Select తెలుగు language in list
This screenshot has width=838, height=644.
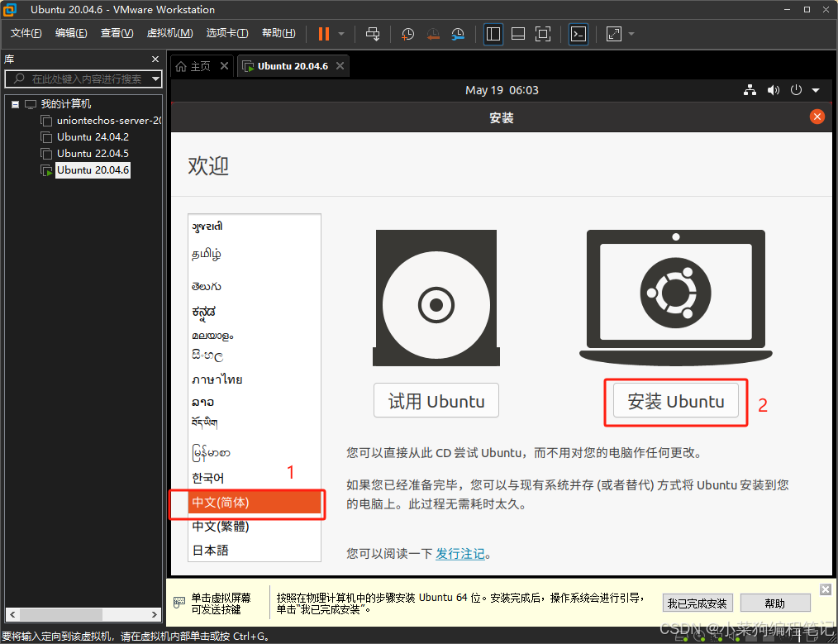(x=255, y=287)
